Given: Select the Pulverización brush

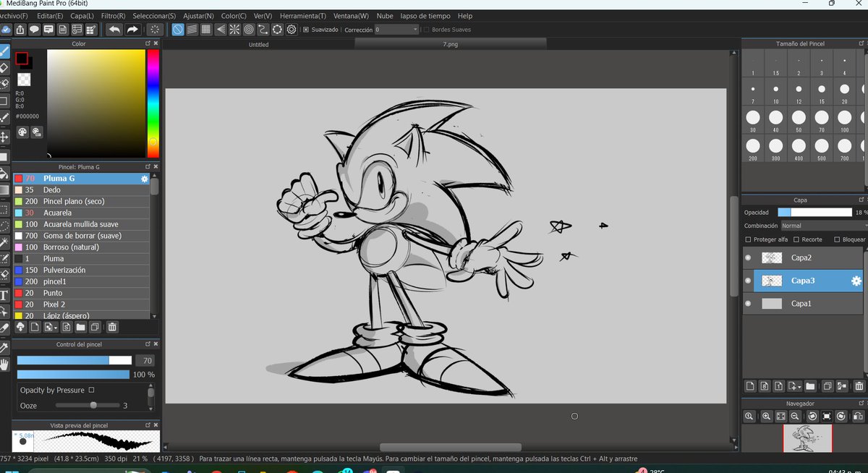Looking at the screenshot, I should click(x=81, y=270).
